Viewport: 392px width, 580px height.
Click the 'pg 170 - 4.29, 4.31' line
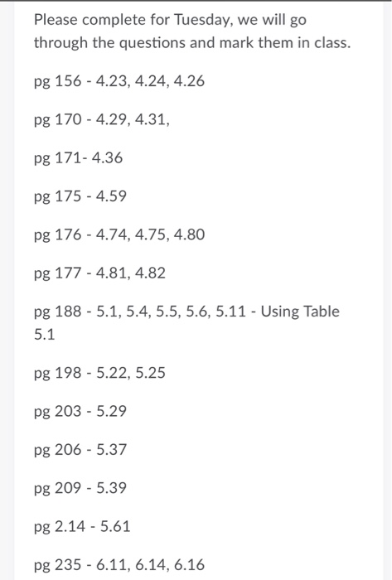coord(102,120)
